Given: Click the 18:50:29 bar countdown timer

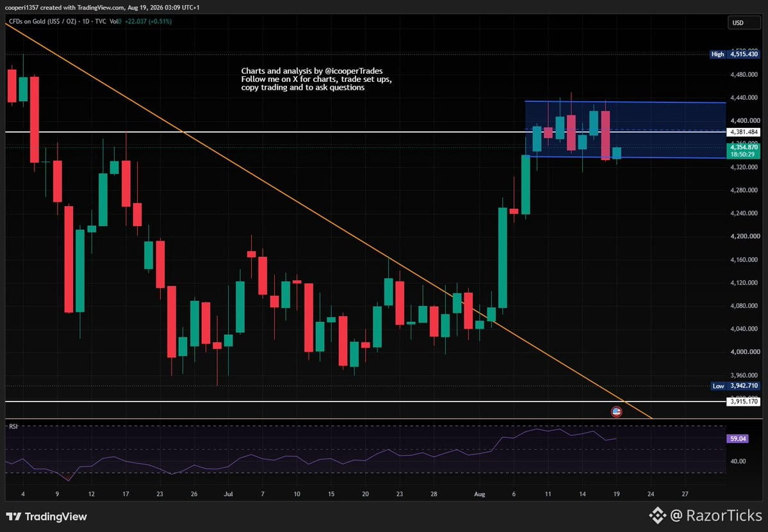Looking at the screenshot, I should click(744, 154).
